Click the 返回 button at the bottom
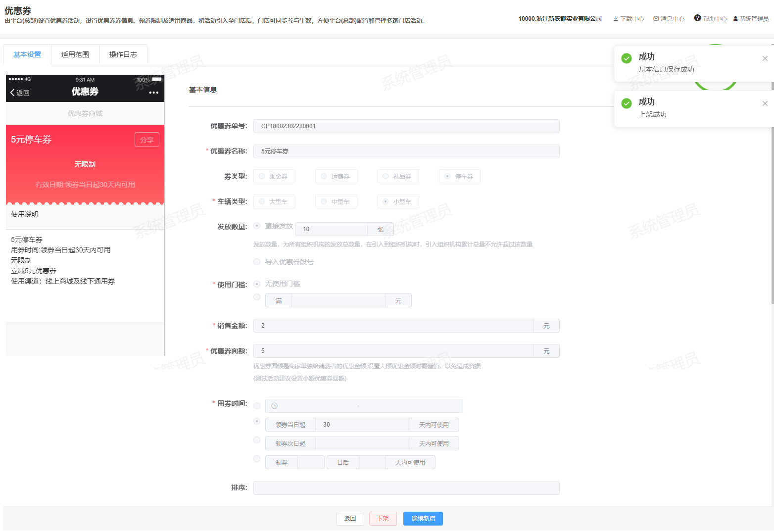The width and height of the screenshot is (774, 532). (350, 519)
